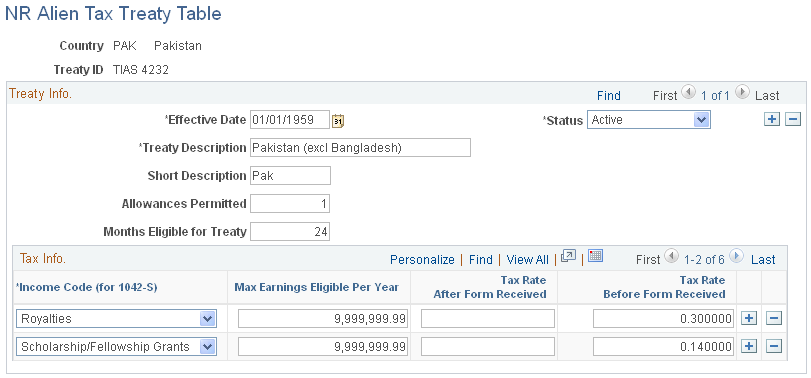811x378 pixels.
Task: Expand the Royalties income code dropdown
Action: click(x=207, y=319)
